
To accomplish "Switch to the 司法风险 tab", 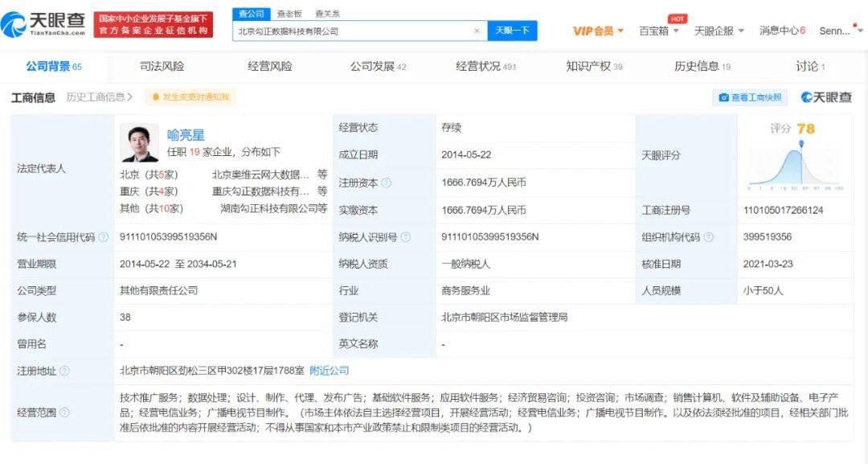I will pyautogui.click(x=162, y=67).
